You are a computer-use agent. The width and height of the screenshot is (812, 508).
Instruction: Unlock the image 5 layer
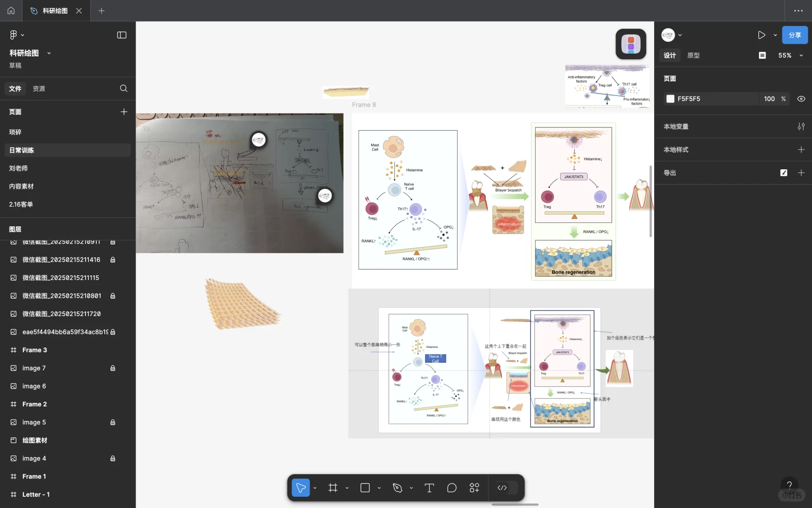113,422
